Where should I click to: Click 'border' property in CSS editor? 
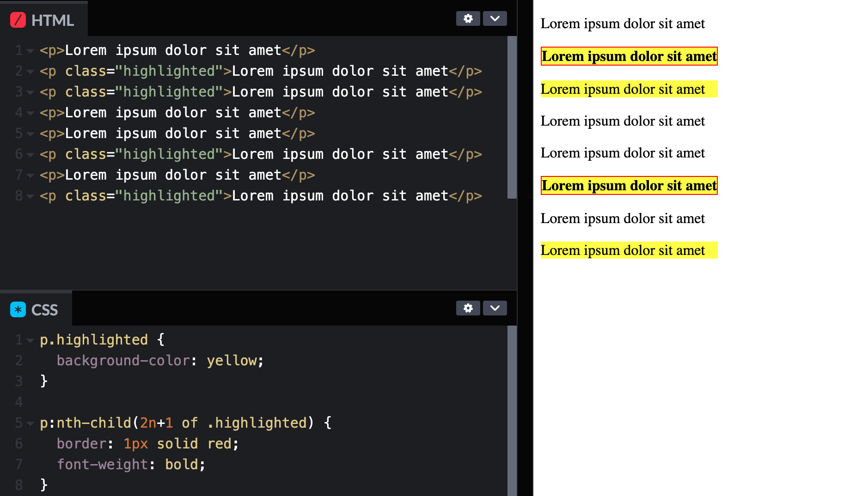point(82,443)
